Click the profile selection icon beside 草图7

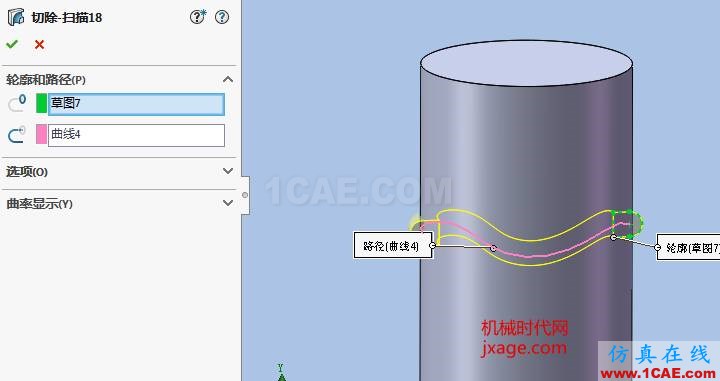coord(17,103)
